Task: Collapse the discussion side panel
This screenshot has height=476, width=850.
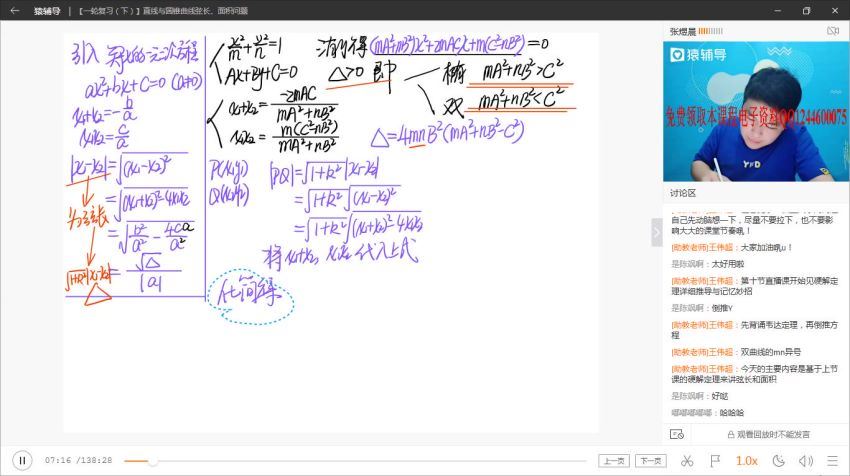Action: (x=657, y=232)
